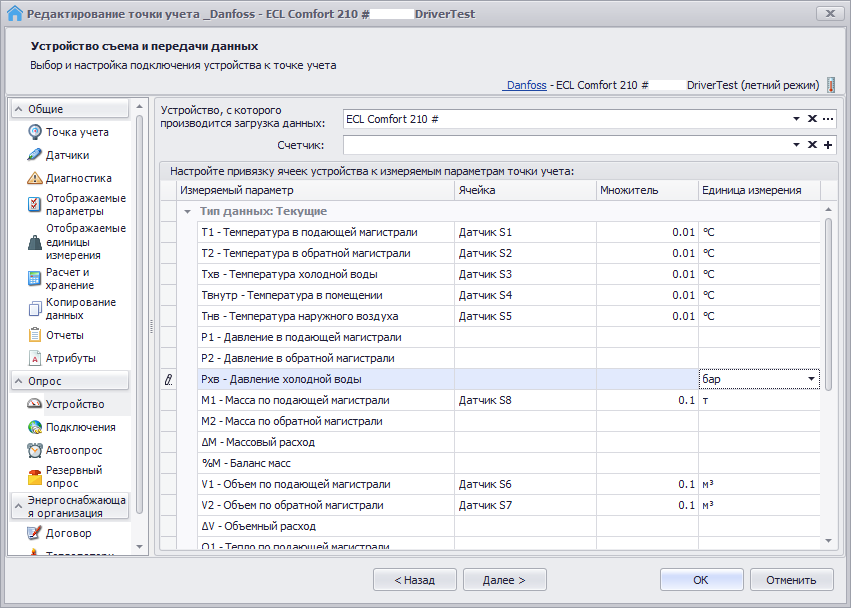The width and height of the screenshot is (851, 608).
Task: Sort by the Ячейка column header
Action: click(525, 190)
